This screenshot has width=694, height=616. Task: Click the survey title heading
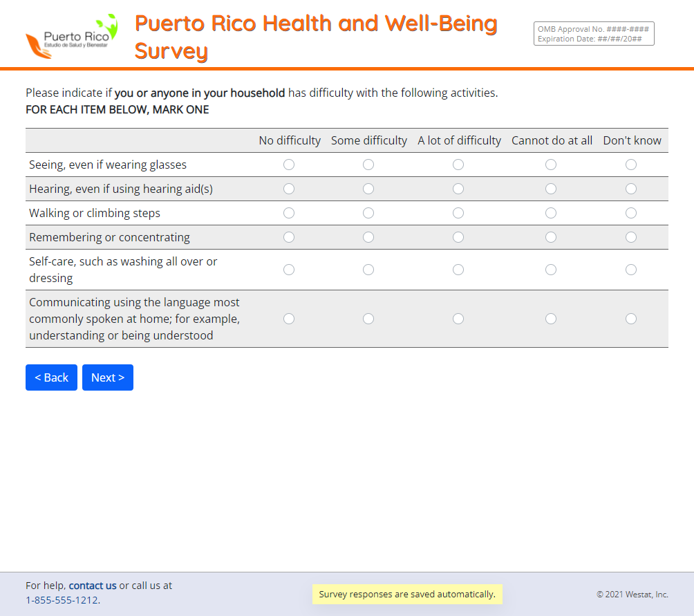(x=316, y=37)
